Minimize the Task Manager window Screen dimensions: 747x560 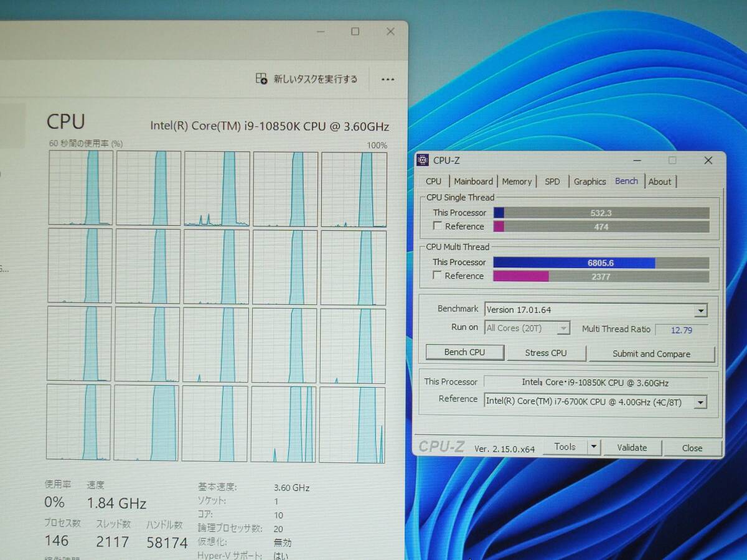click(x=319, y=32)
